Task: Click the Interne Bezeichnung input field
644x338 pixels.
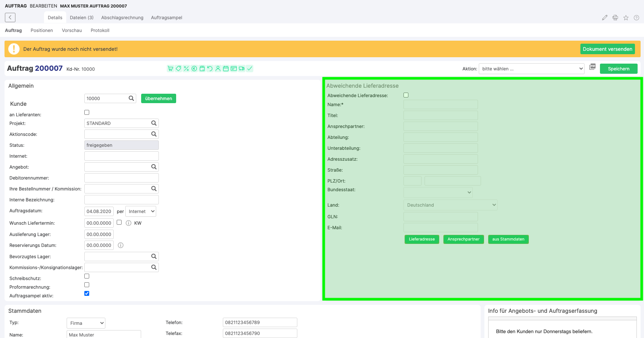Action: (121, 199)
